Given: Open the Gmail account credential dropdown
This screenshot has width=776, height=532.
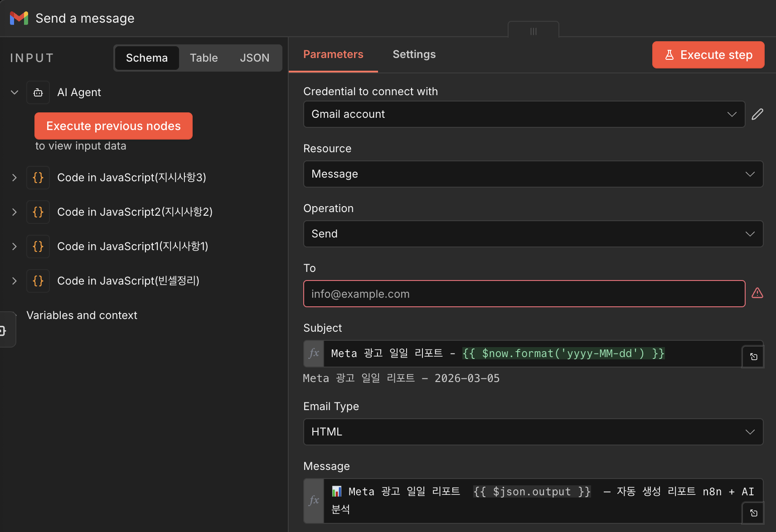Looking at the screenshot, I should (x=524, y=114).
